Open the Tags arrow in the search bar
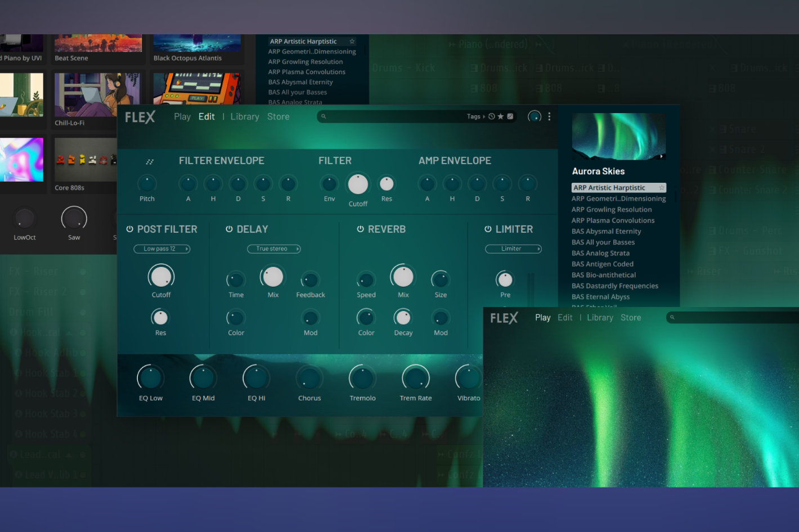The width and height of the screenshot is (799, 532). click(484, 116)
